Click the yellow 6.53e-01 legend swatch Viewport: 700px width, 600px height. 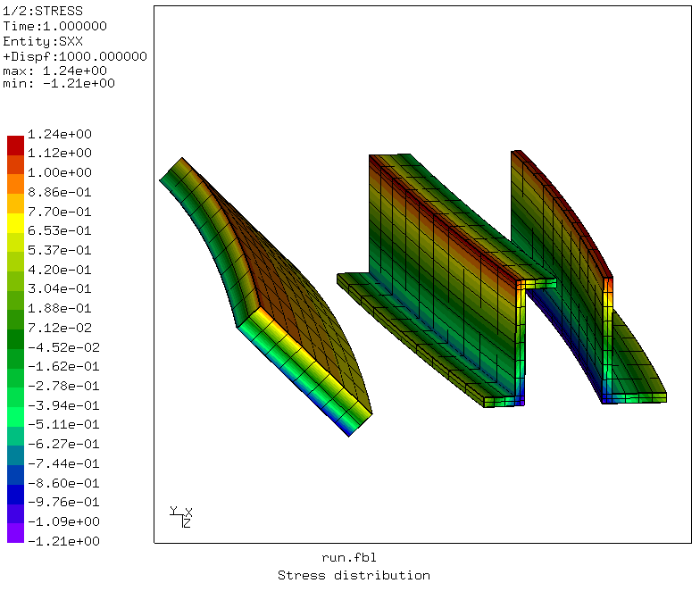point(15,223)
